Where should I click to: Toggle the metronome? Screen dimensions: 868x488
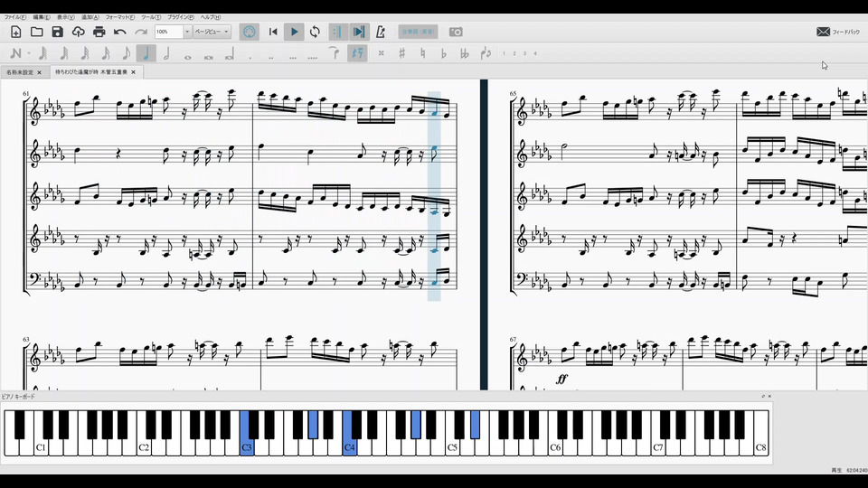click(381, 33)
